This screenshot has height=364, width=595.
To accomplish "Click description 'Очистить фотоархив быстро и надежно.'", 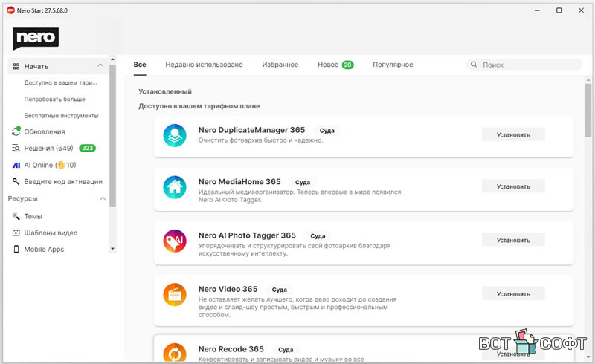I will tap(261, 140).
